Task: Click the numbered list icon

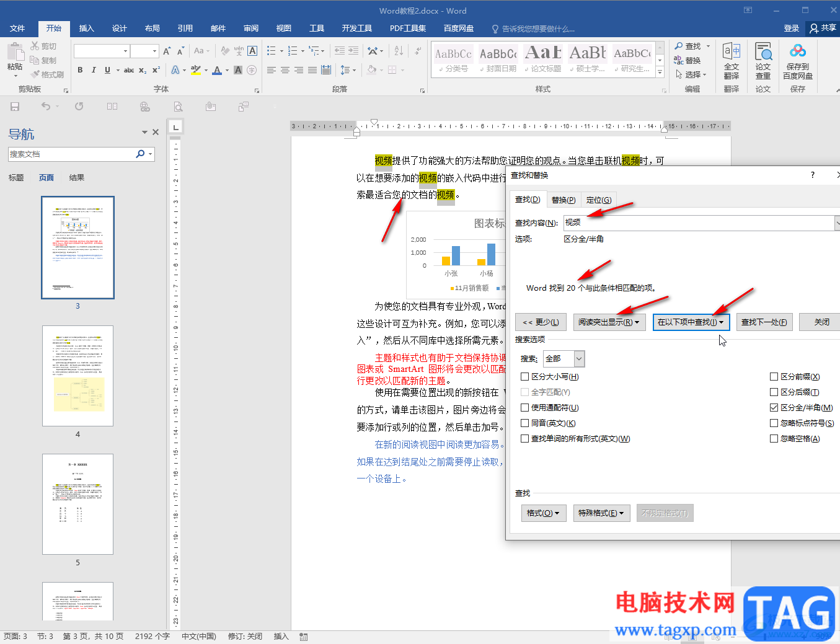Action: click(293, 51)
